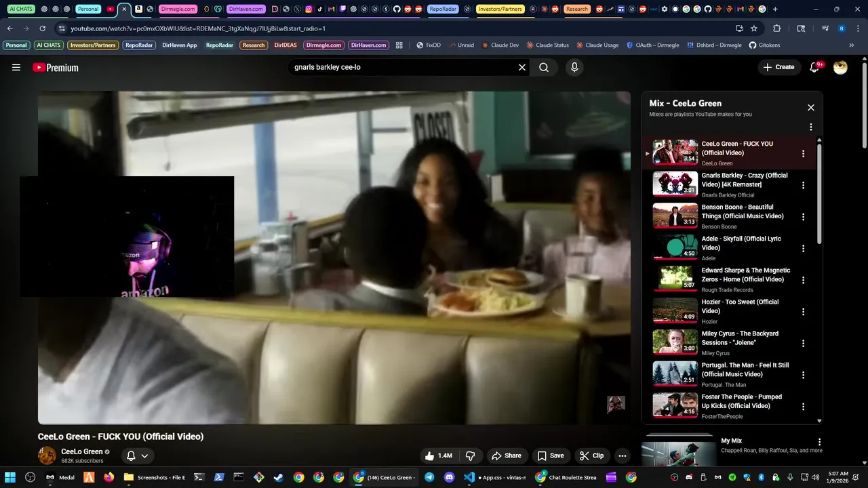Open Firefox from the taskbar

point(108,477)
